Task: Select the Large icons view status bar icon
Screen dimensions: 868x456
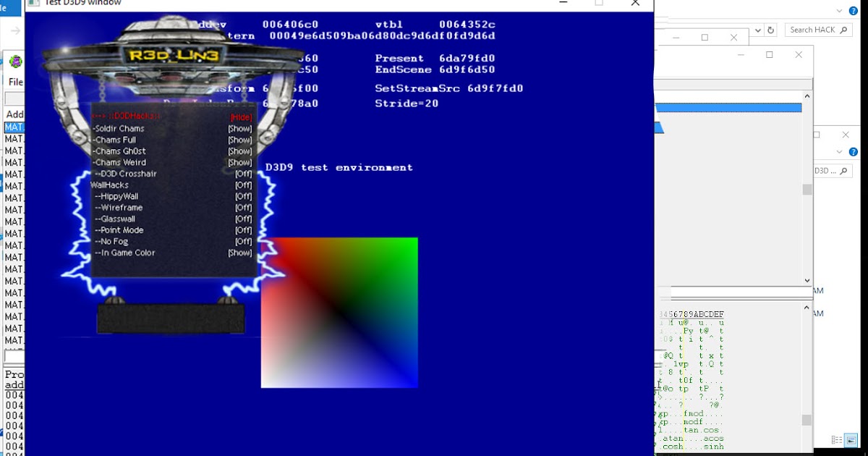Action: (x=851, y=440)
